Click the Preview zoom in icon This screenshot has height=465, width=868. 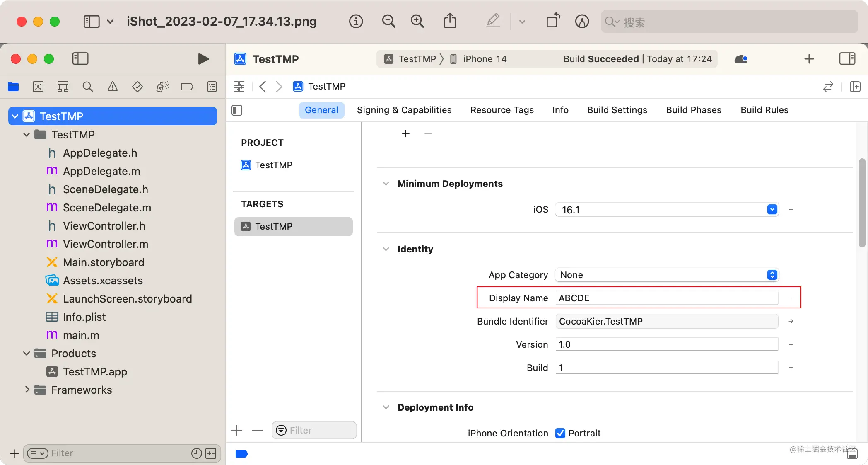(417, 21)
